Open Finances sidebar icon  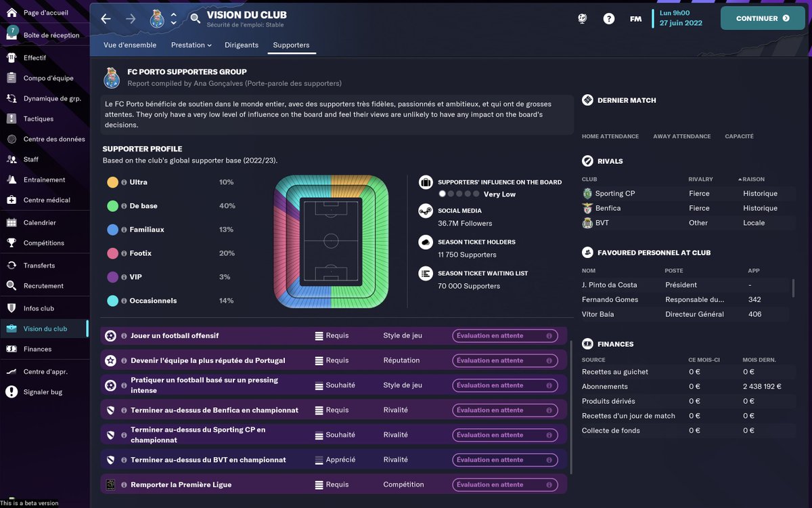(x=12, y=349)
